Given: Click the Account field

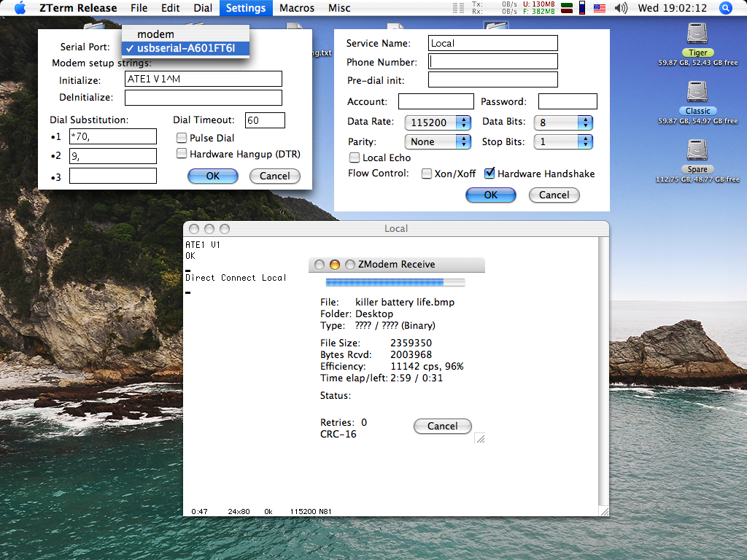Looking at the screenshot, I should click(436, 101).
